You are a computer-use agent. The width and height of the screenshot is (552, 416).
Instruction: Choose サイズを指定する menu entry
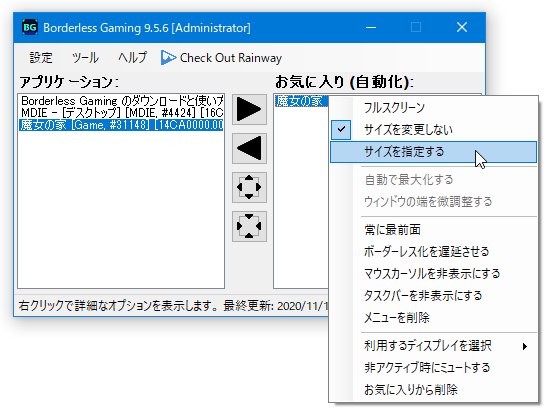click(x=433, y=152)
